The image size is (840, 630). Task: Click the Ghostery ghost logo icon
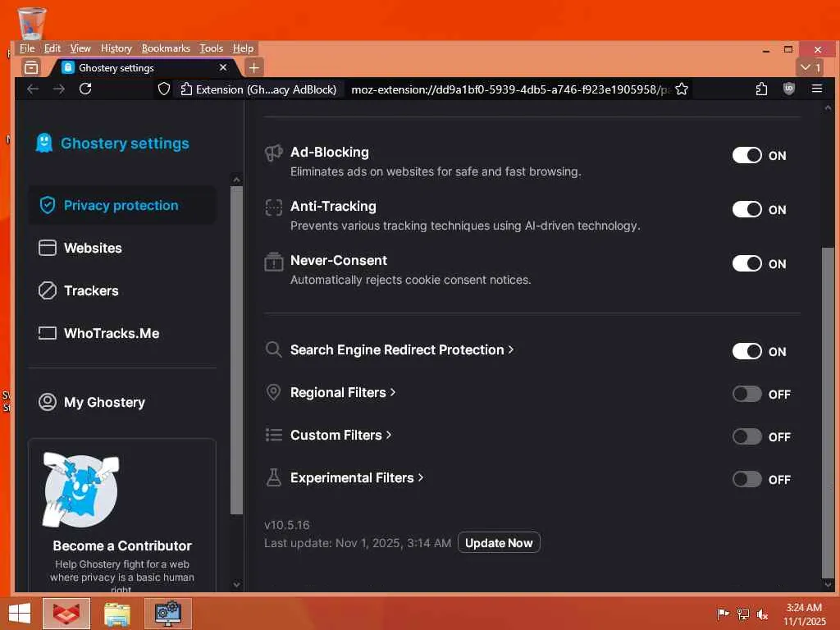[44, 143]
